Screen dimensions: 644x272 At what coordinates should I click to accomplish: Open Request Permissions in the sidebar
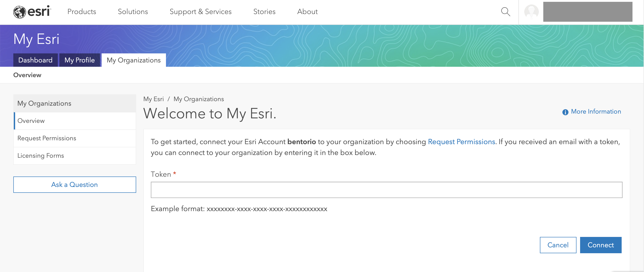tap(47, 138)
